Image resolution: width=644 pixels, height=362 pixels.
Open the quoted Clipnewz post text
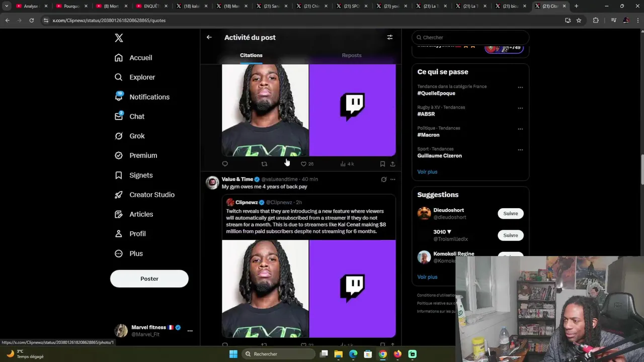(306, 221)
